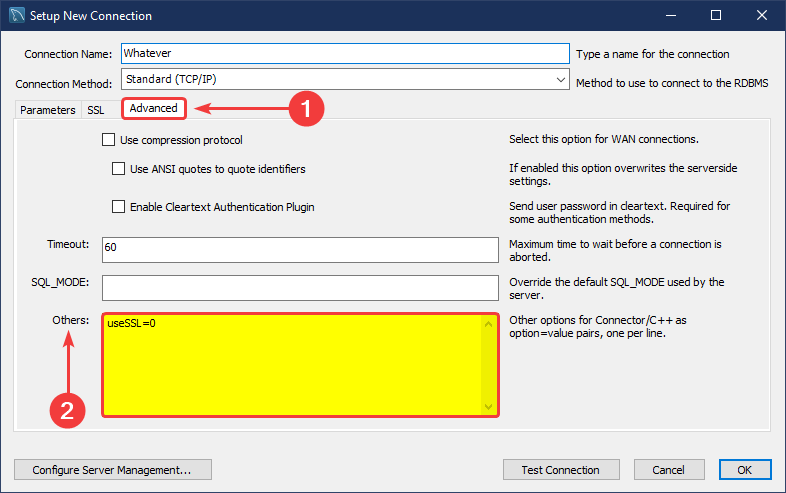Click the red annotation circle numbered 1
The image size is (786, 493).
click(307, 109)
